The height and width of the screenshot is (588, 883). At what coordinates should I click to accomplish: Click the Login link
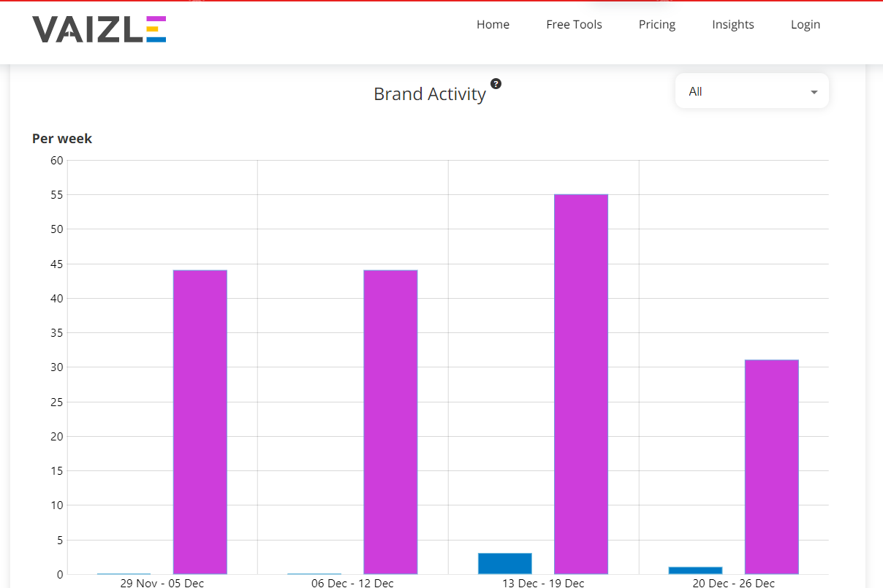[806, 24]
